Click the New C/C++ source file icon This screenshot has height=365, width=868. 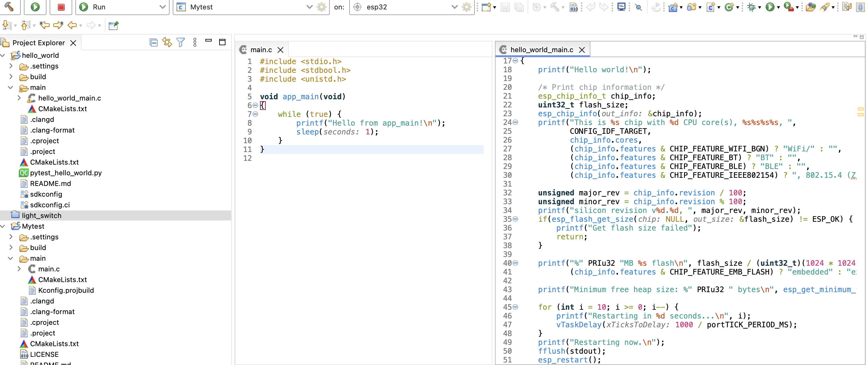pyautogui.click(x=710, y=7)
